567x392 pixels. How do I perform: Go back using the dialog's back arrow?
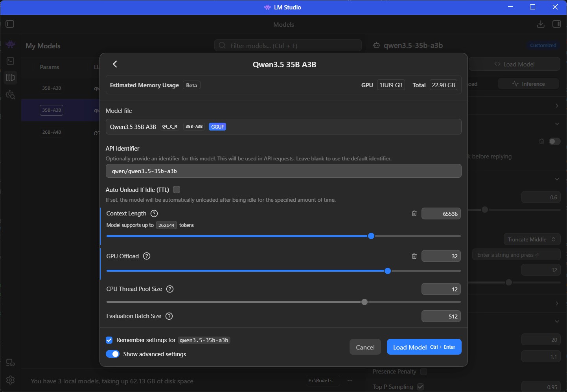point(115,64)
